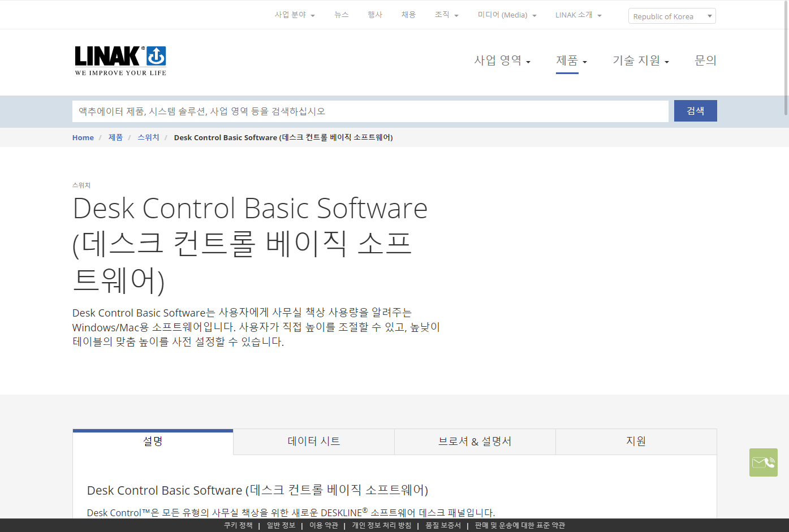Click the page vertical scrollbar thumb
This screenshot has height=532, width=789.
point(786,58)
